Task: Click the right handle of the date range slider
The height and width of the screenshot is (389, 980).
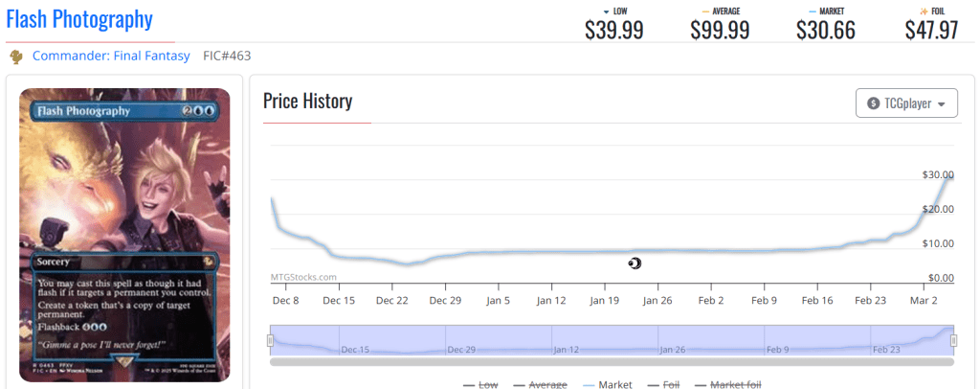Action: pyautogui.click(x=953, y=340)
